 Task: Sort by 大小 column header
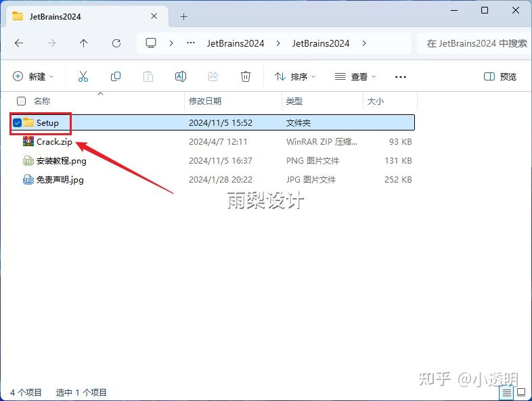click(x=375, y=101)
